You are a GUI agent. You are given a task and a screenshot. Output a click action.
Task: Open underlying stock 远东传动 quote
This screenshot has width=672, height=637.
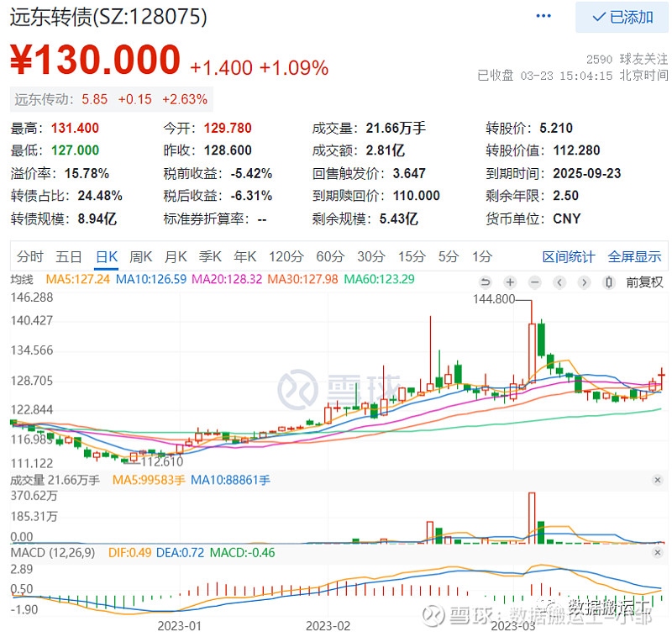click(112, 99)
